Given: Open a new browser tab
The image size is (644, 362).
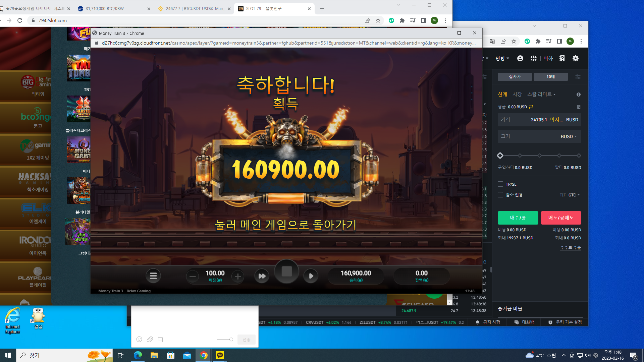Looking at the screenshot, I should point(322,9).
